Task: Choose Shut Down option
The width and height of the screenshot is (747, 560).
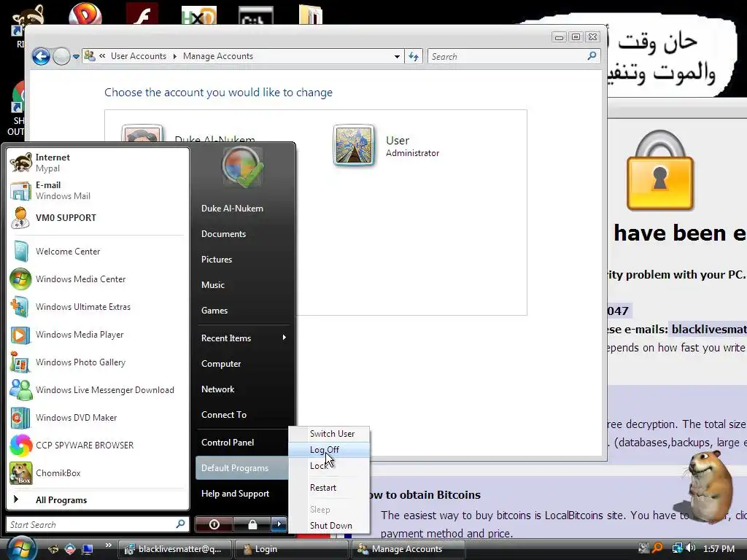Action: (x=329, y=526)
